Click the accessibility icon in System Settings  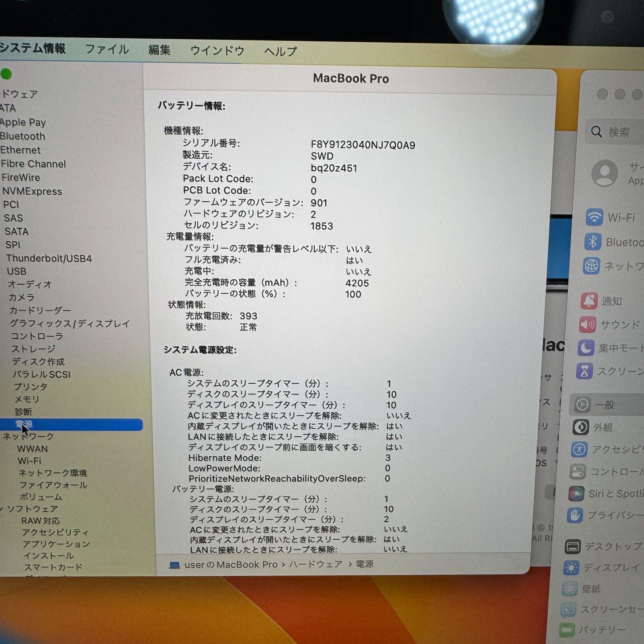(x=579, y=449)
